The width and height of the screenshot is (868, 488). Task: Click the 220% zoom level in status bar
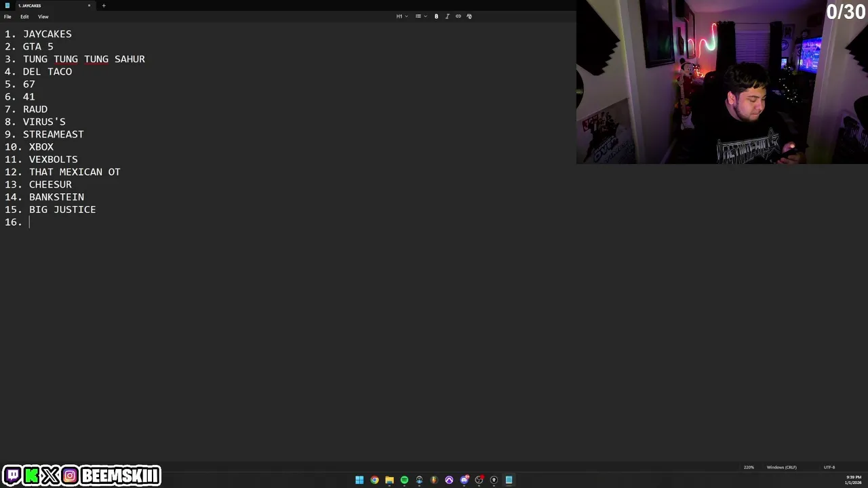(x=749, y=467)
